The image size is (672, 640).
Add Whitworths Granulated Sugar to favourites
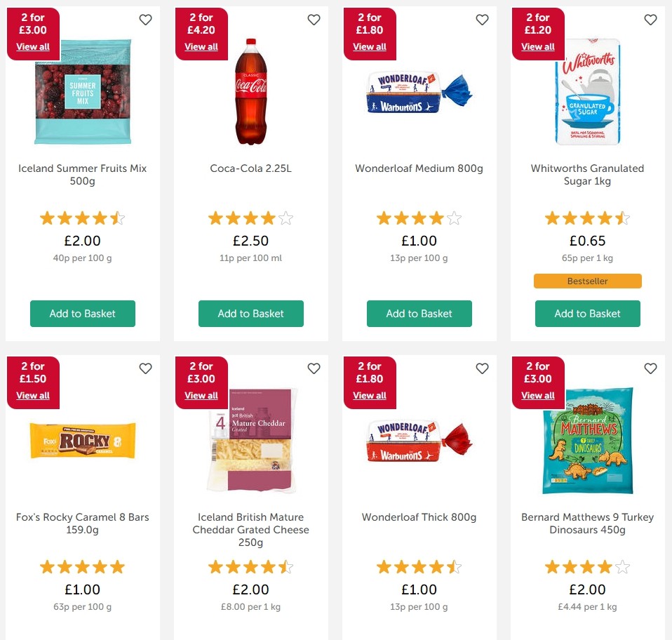click(x=650, y=20)
